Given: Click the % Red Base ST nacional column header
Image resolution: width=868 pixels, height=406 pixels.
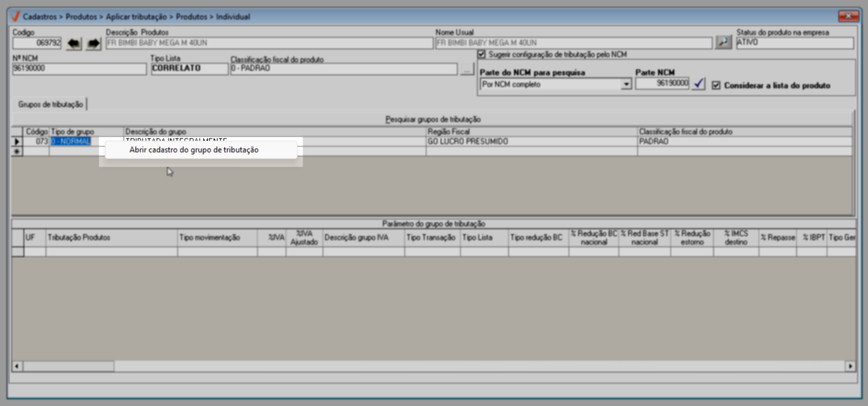Looking at the screenshot, I should click(x=645, y=238).
